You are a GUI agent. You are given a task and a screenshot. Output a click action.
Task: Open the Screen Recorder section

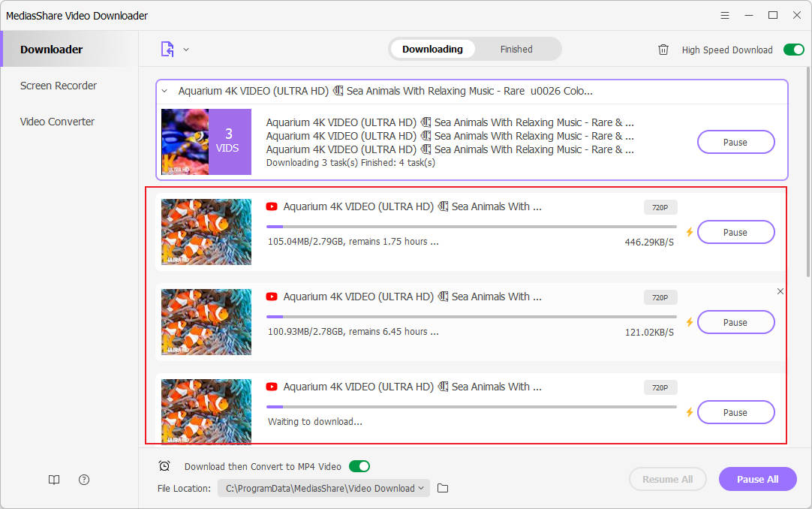[58, 86]
